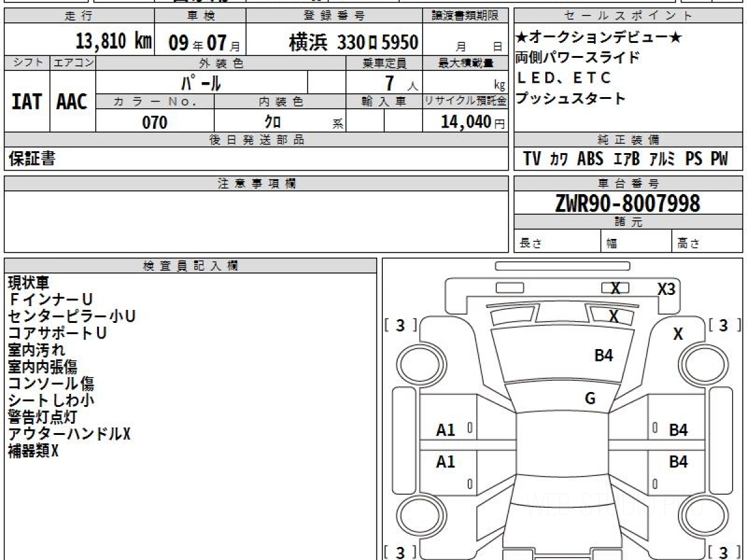Viewport: 747px width, 560px height.
Task: Select the アウターハンドルX note
Action: click(x=69, y=434)
